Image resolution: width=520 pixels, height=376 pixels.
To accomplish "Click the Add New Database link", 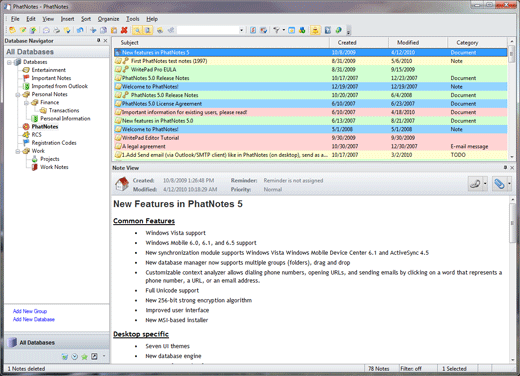I will tap(34, 319).
